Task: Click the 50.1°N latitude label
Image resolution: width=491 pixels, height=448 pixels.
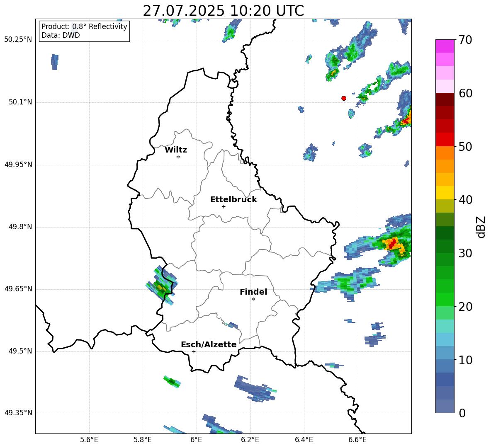Action: point(20,102)
